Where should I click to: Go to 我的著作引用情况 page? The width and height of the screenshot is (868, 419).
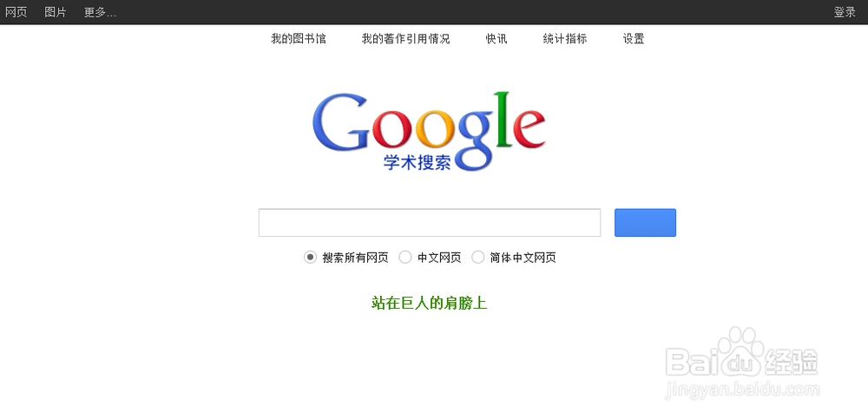click(405, 39)
